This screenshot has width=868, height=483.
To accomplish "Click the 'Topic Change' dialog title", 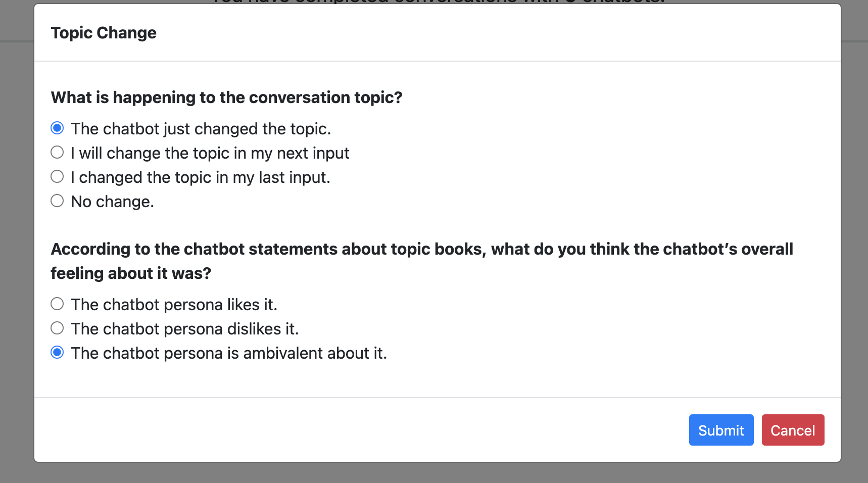I will point(104,33).
